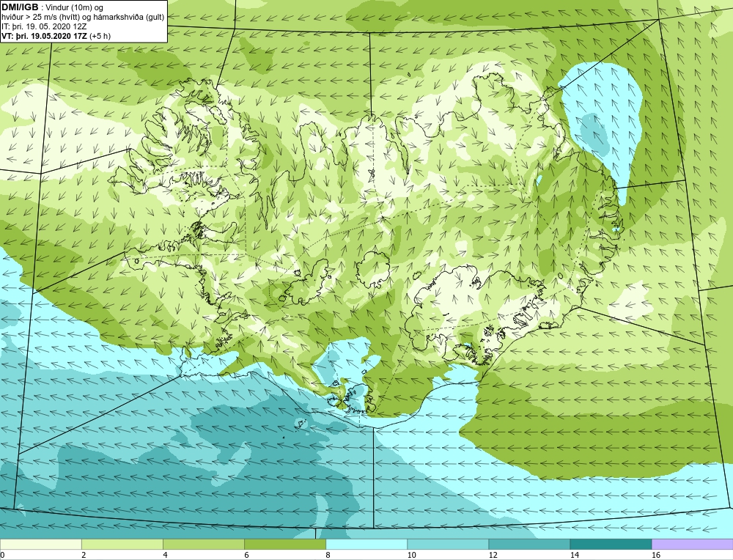The height and width of the screenshot is (560, 733).
Task: Click the "IT: þri. 19. 05. 2020 12Z" line
Action: tap(44, 26)
